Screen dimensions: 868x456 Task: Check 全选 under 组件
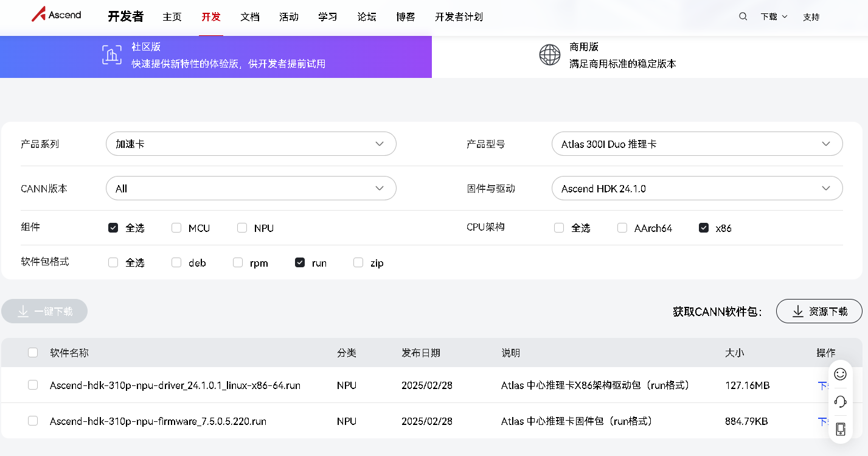pyautogui.click(x=113, y=228)
